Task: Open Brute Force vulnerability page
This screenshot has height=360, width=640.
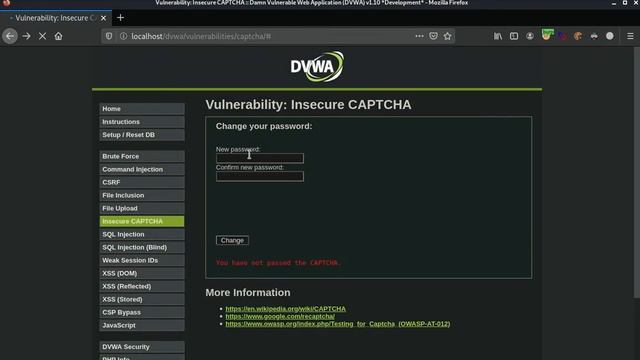Action: pyautogui.click(x=142, y=156)
